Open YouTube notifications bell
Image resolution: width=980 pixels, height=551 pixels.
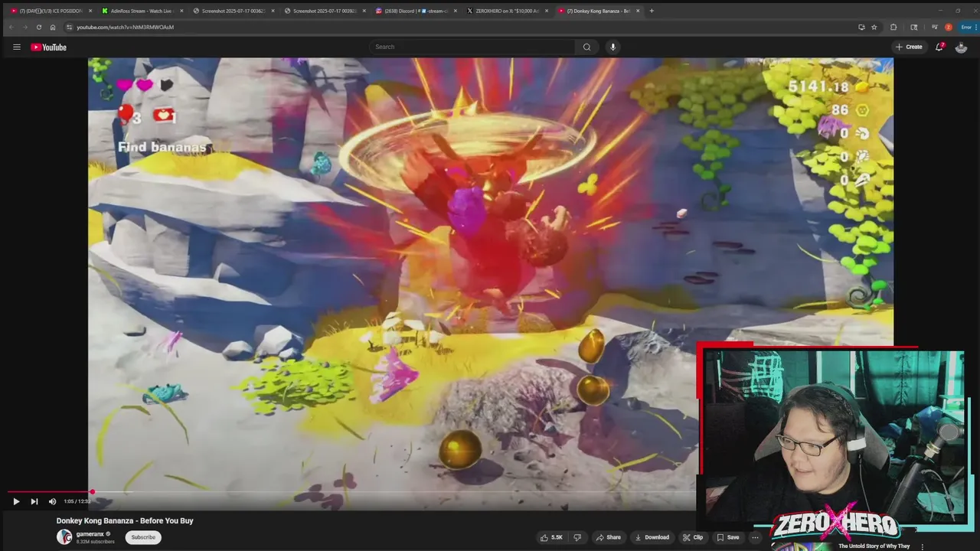[x=939, y=47]
